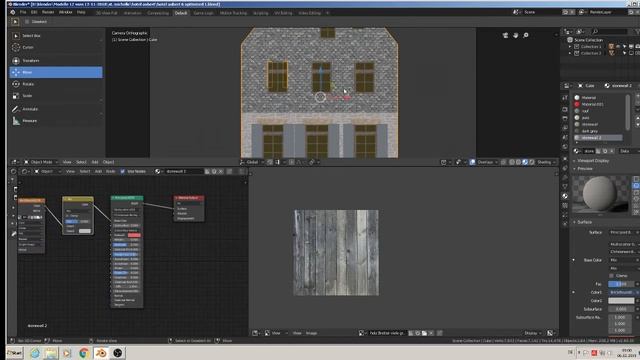Select the stonewall 2 material slot
This screenshot has width=640, height=360.
(x=598, y=138)
